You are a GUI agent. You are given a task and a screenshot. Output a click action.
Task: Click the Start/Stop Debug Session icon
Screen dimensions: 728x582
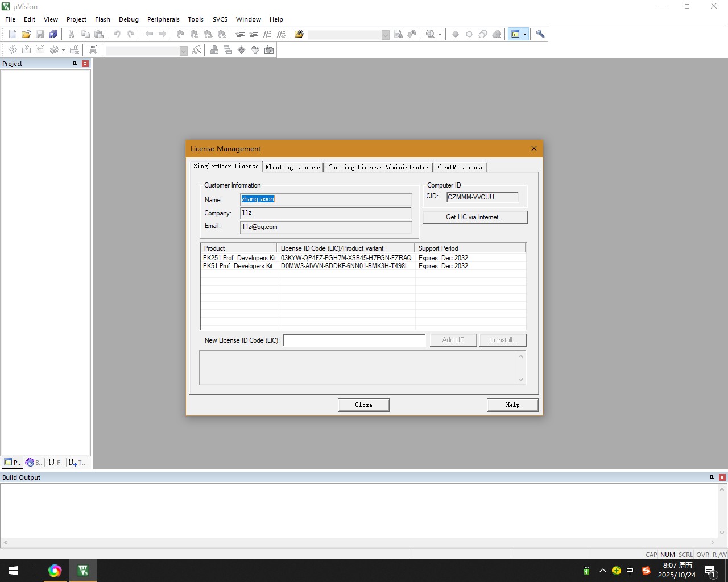[x=431, y=34]
